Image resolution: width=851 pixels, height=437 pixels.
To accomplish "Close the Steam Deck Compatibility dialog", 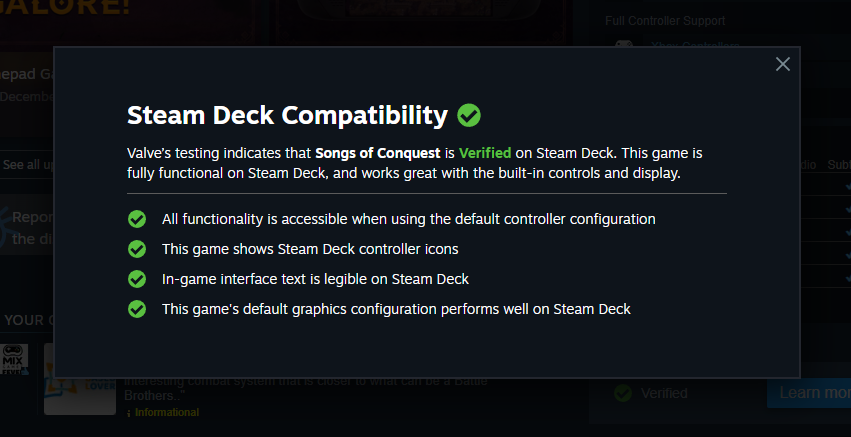I will pyautogui.click(x=782, y=64).
